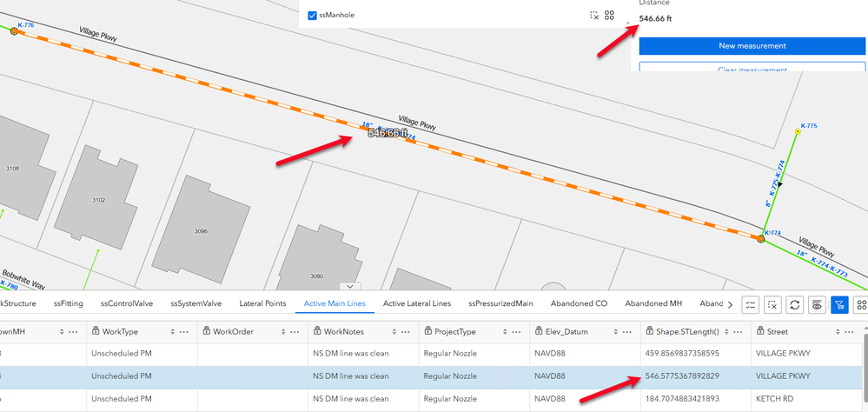Open the Active Lateral Lines tab
868x412 pixels.
pos(417,303)
